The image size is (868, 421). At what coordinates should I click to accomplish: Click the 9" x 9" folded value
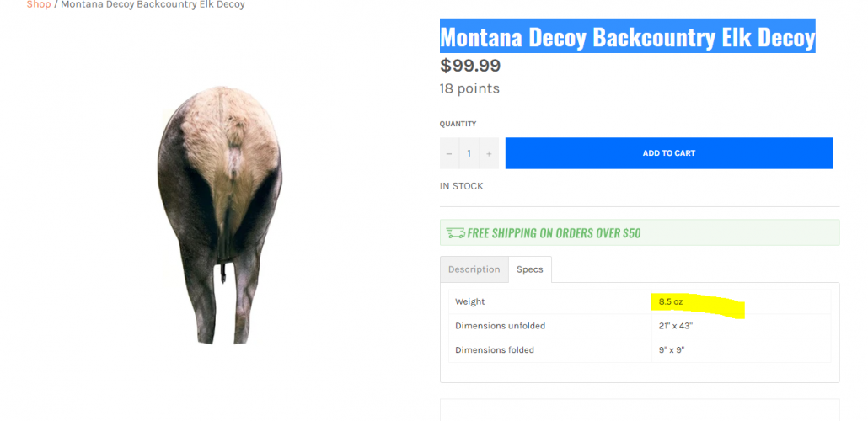point(672,349)
